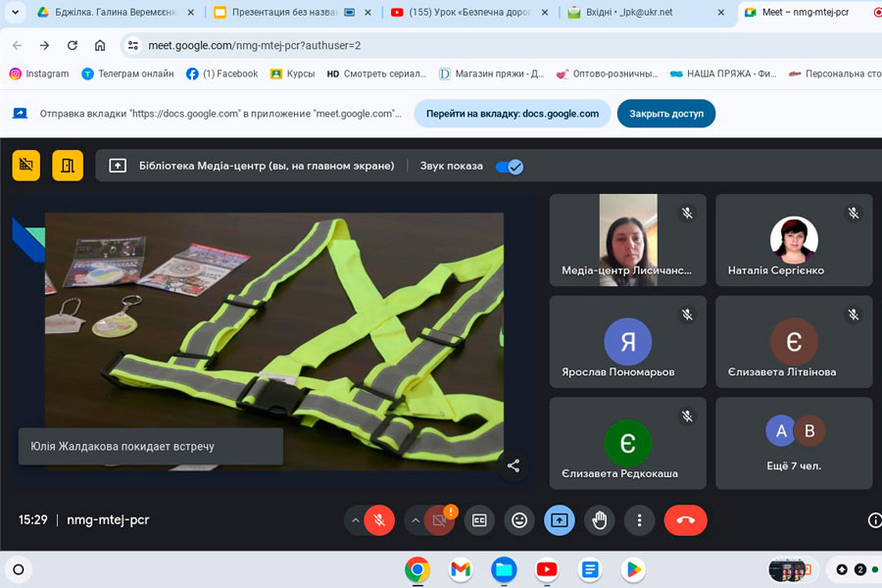This screenshot has height=588, width=882.
Task: Go forward in the browser
Action: coord(44,46)
